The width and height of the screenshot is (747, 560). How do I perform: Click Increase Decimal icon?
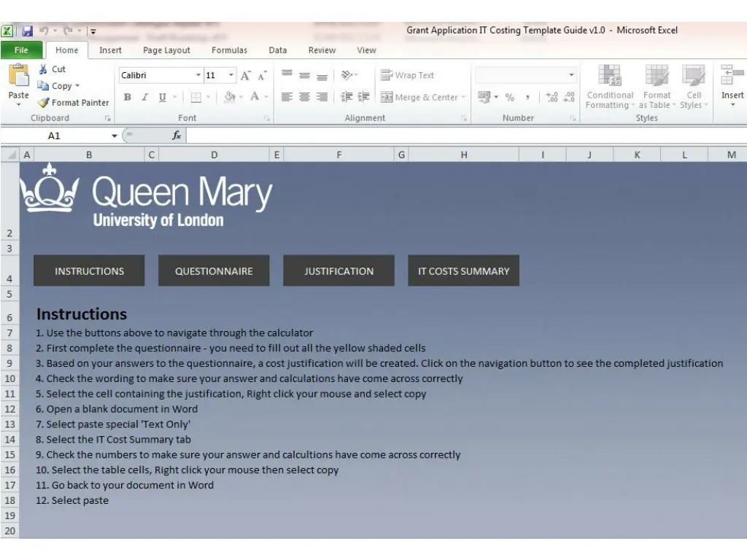[x=551, y=97]
